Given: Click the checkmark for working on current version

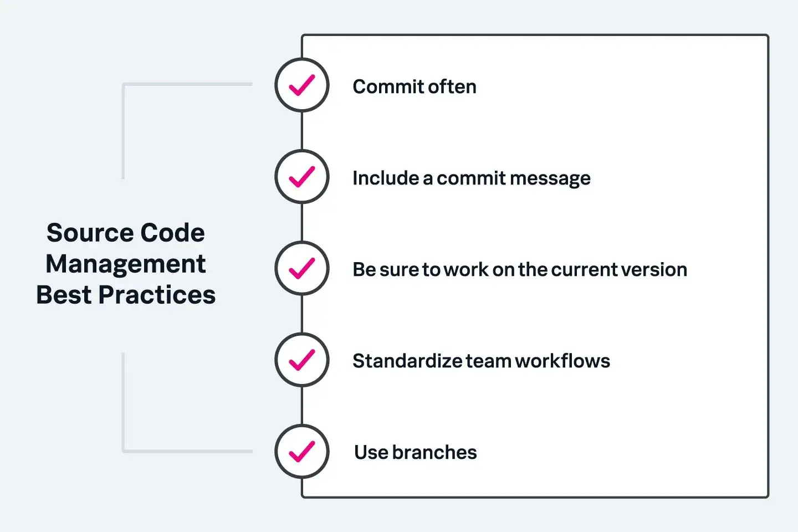Looking at the screenshot, I should tap(302, 268).
